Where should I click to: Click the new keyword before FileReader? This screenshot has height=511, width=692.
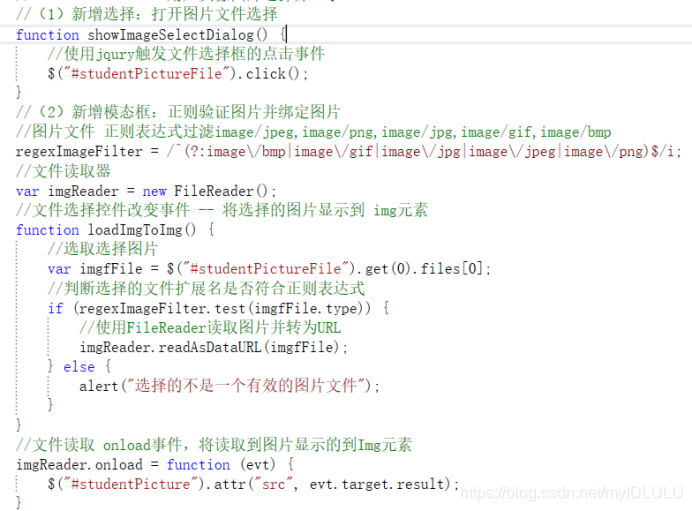pos(154,191)
